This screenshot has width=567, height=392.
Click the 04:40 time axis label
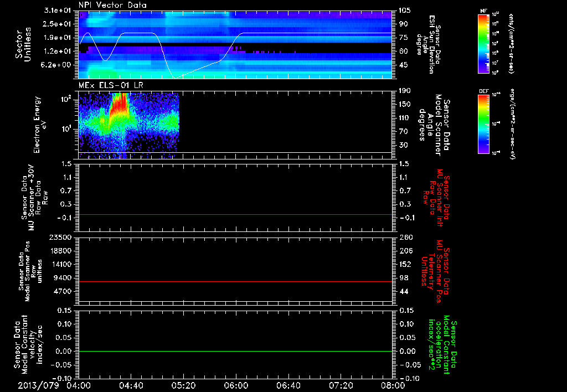131,385
